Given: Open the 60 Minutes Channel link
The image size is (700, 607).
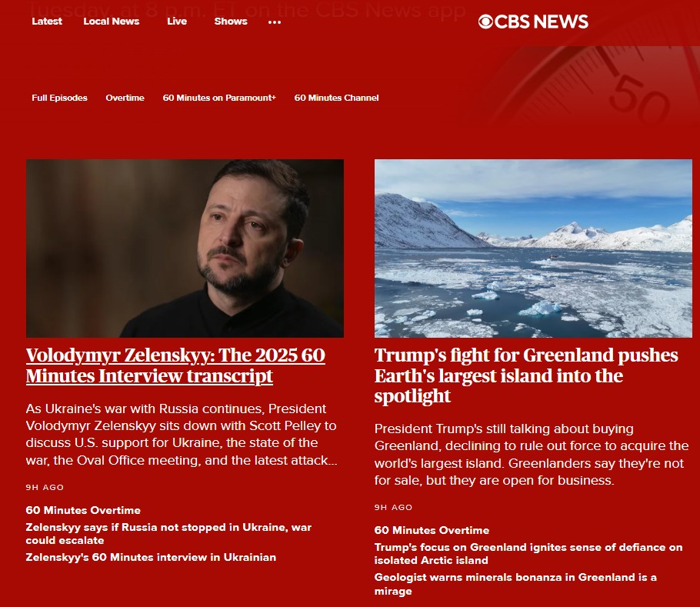Looking at the screenshot, I should (336, 98).
